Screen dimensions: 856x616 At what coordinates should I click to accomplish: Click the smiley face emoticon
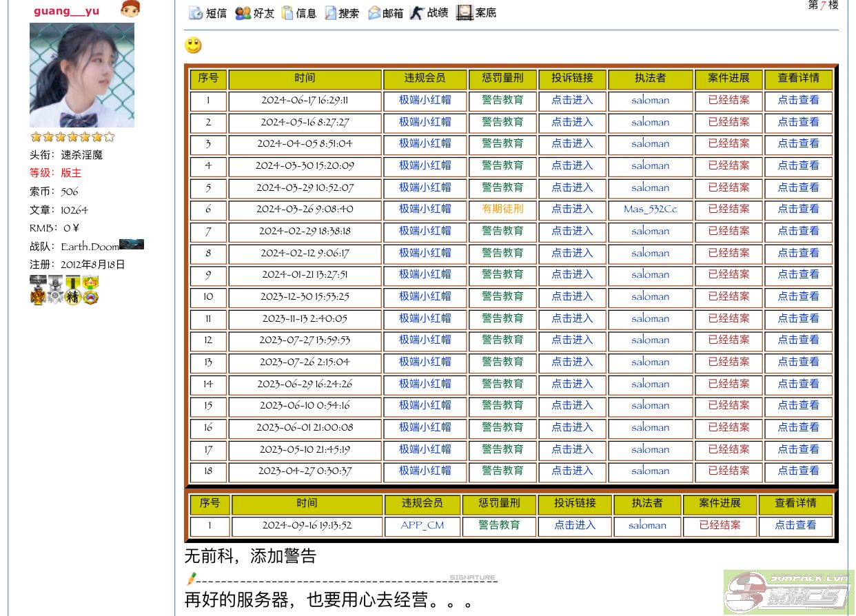coord(194,46)
